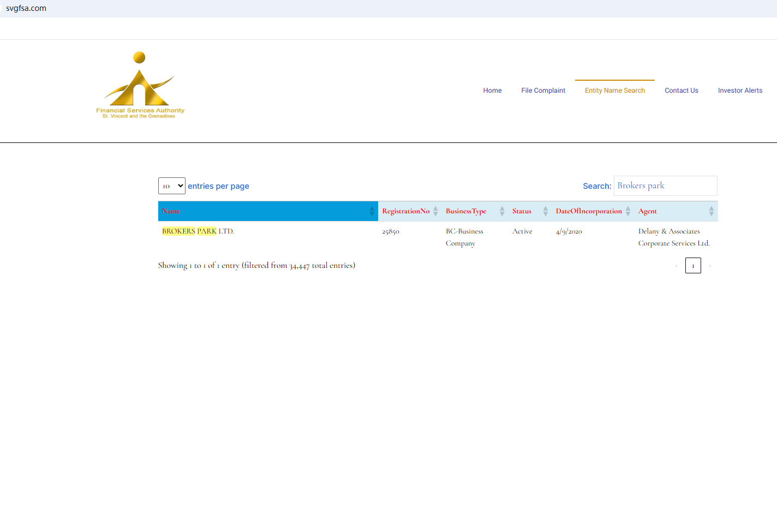Click the Name column header text

[x=171, y=211]
